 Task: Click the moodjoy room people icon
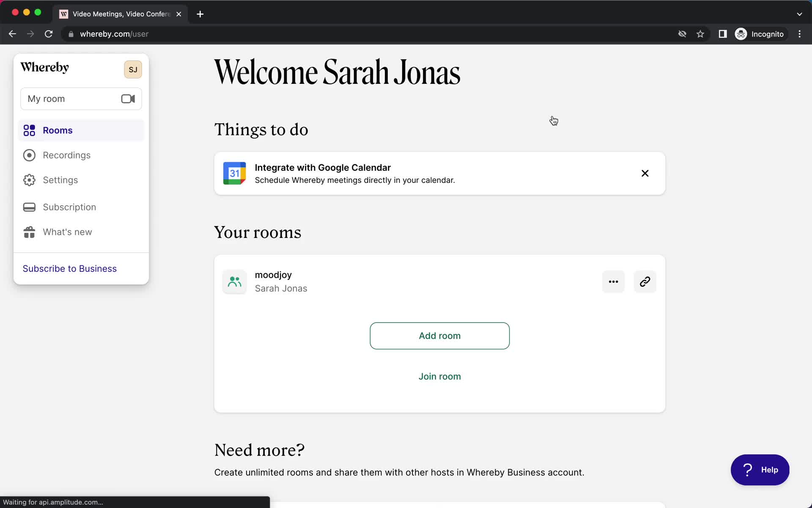tap(234, 282)
